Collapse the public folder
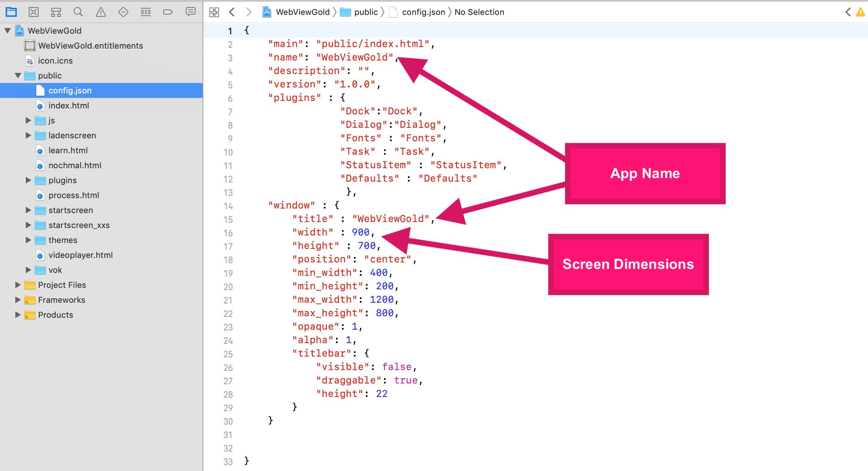Screen dimensions: 868x471 coord(18,76)
